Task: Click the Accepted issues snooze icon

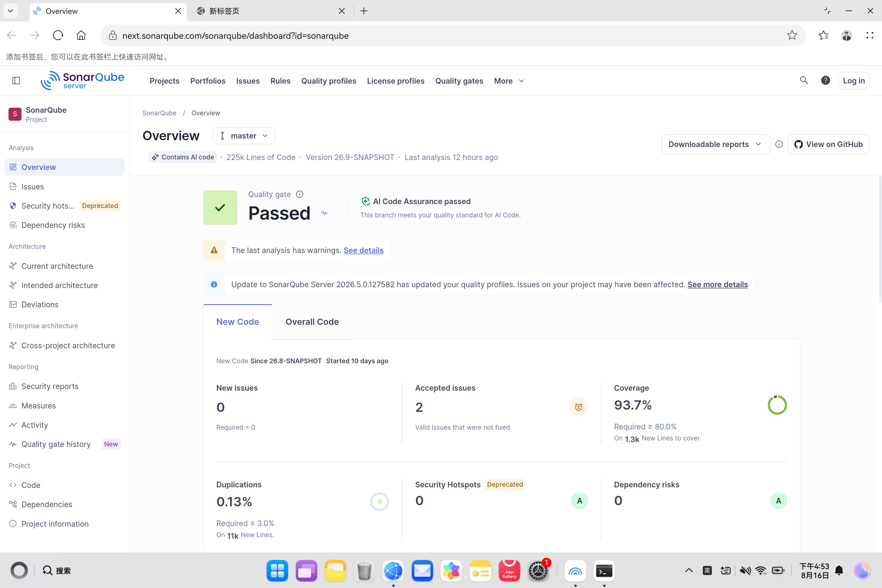Action: [x=579, y=407]
